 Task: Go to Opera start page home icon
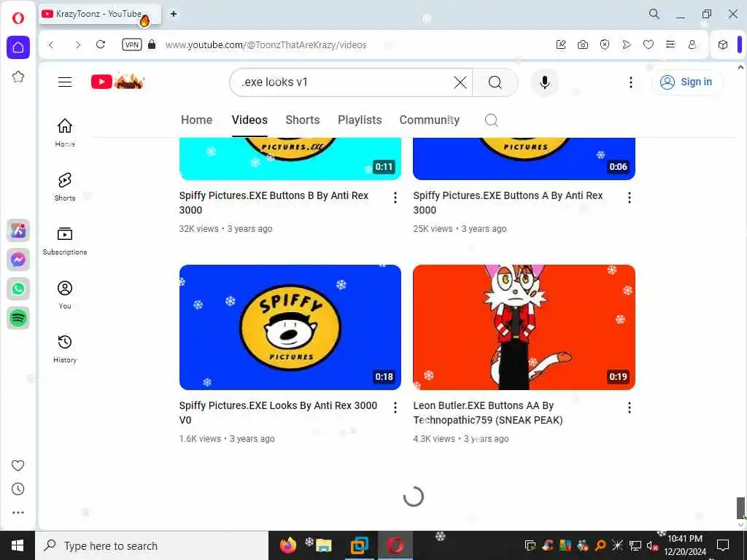(x=18, y=47)
